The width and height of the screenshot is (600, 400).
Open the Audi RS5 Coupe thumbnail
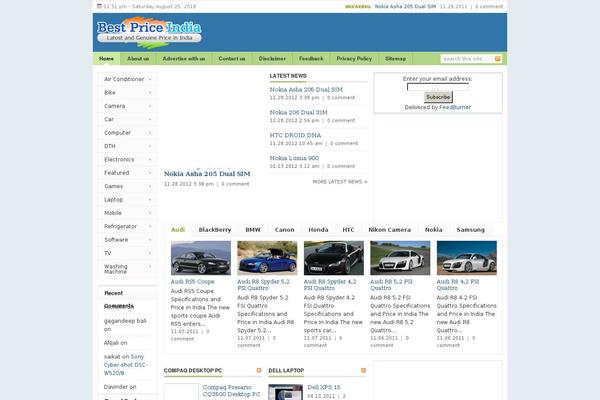tap(201, 258)
